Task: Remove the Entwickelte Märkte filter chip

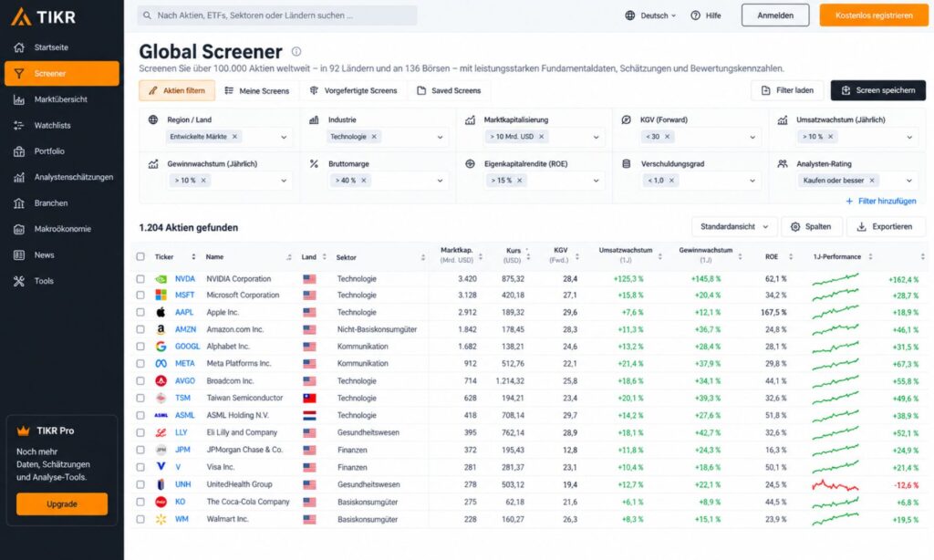Action: tap(234, 137)
